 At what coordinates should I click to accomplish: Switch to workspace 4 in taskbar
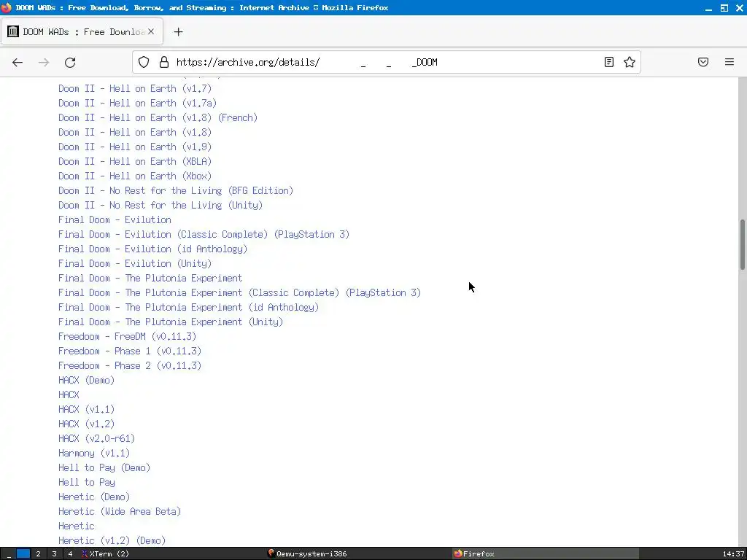pyautogui.click(x=70, y=554)
